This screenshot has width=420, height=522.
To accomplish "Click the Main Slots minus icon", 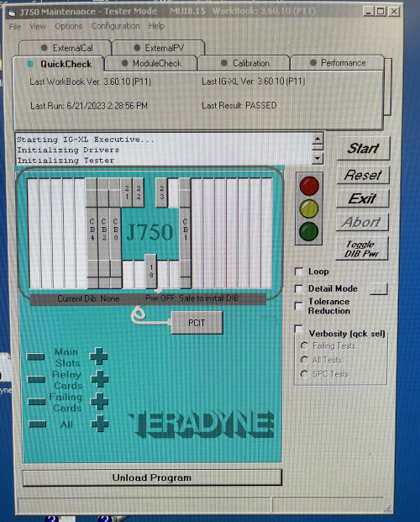I will coord(35,357).
